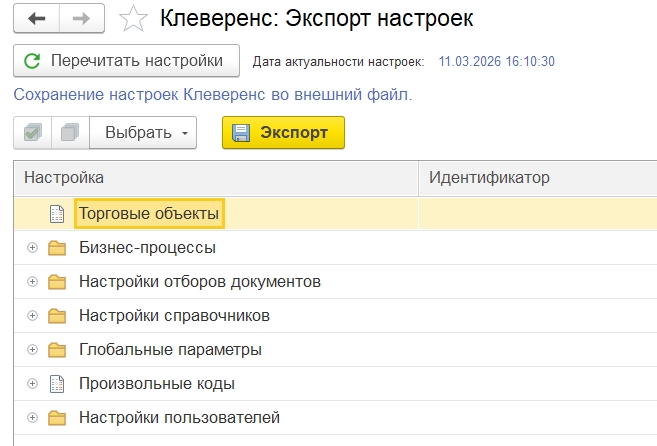Click folder icon of Глобальные параметры
Screen dimensions: 657x446
pyautogui.click(x=57, y=350)
